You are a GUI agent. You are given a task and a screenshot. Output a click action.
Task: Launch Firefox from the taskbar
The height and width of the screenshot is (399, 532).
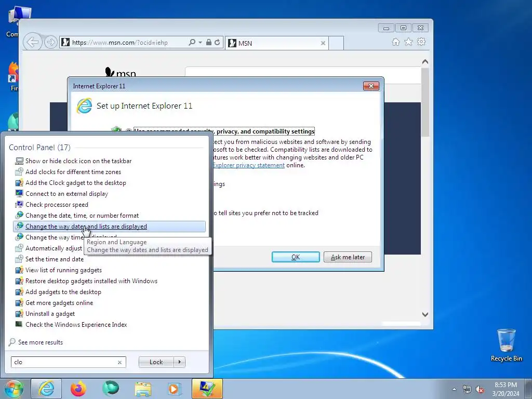tap(78, 389)
